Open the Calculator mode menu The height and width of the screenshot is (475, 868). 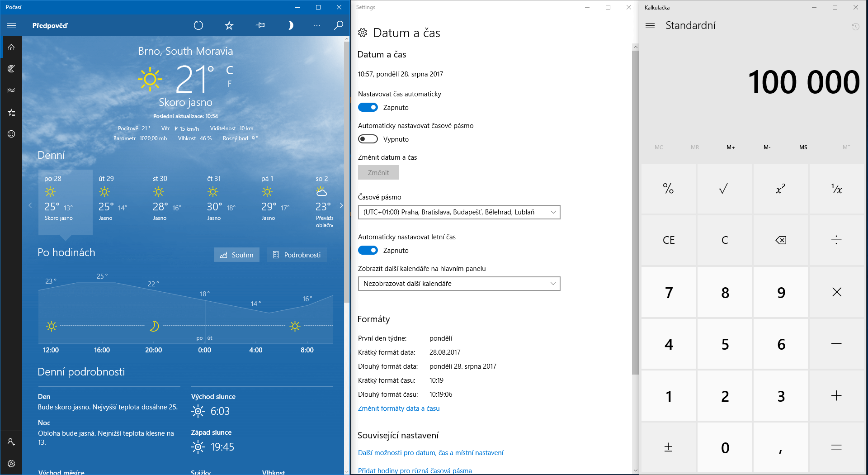point(650,26)
